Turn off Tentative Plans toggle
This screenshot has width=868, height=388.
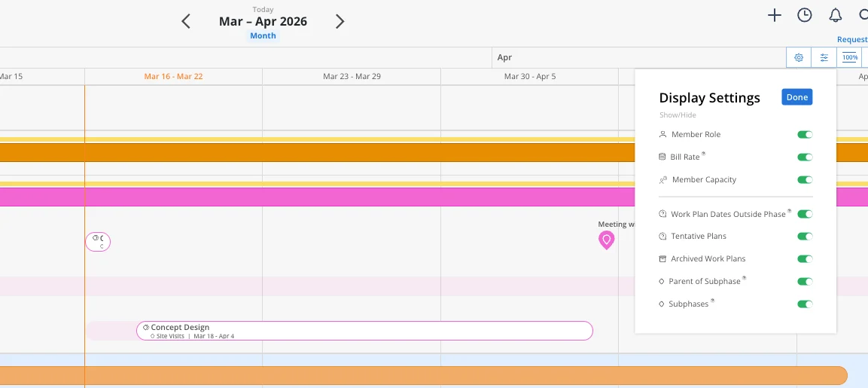pos(805,237)
